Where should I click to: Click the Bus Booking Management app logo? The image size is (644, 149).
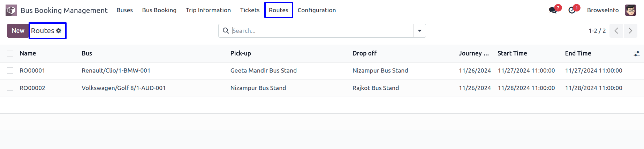12,10
